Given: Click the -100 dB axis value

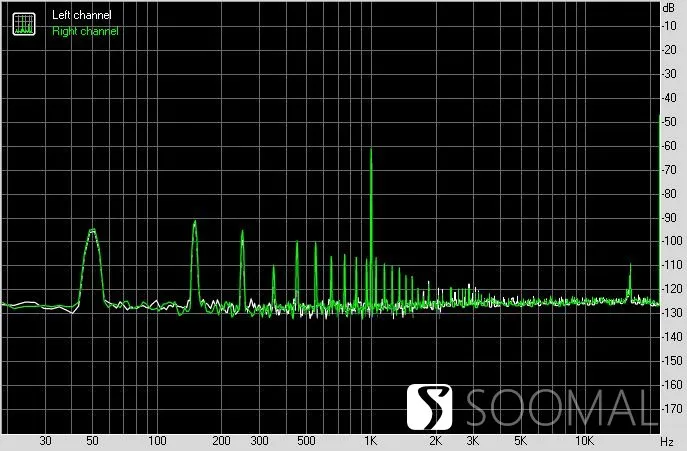Looking at the screenshot, I should coord(672,241).
